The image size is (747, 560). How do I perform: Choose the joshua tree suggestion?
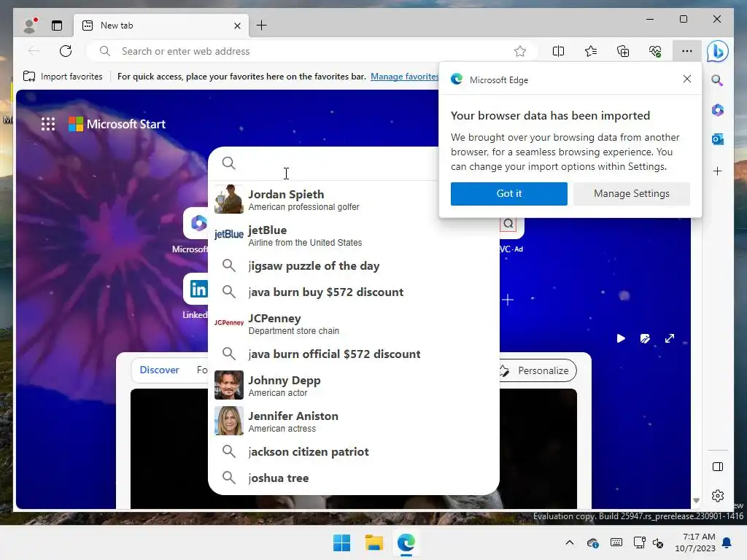[354, 478]
